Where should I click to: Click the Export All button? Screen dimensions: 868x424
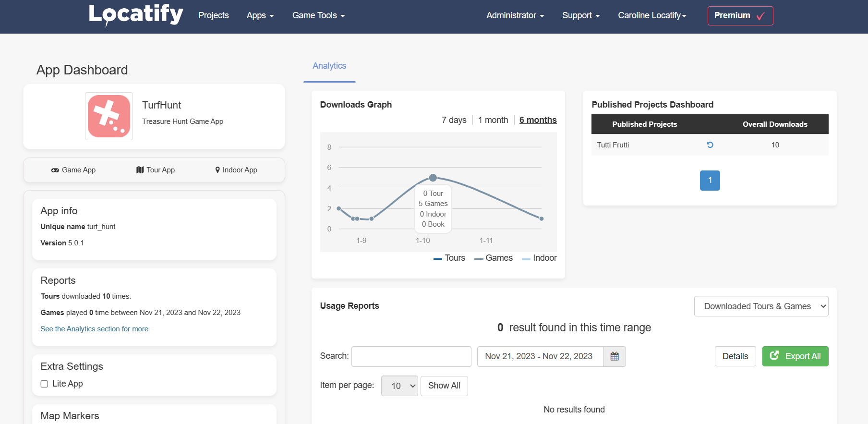click(796, 356)
